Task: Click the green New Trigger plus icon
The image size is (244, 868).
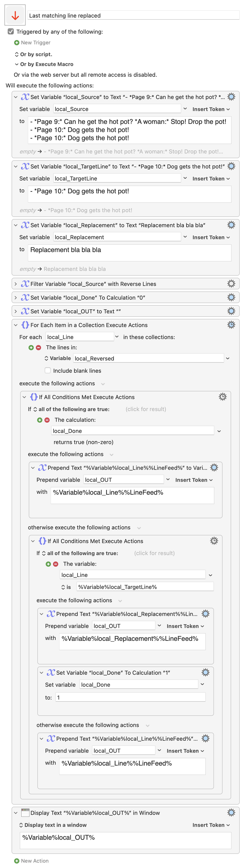Action: pyautogui.click(x=17, y=42)
